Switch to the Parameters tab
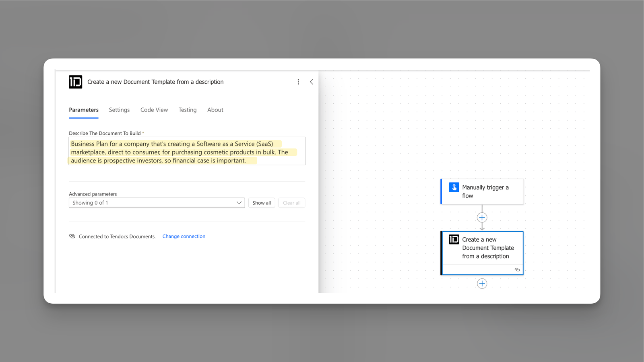This screenshot has height=362, width=644. 84,110
